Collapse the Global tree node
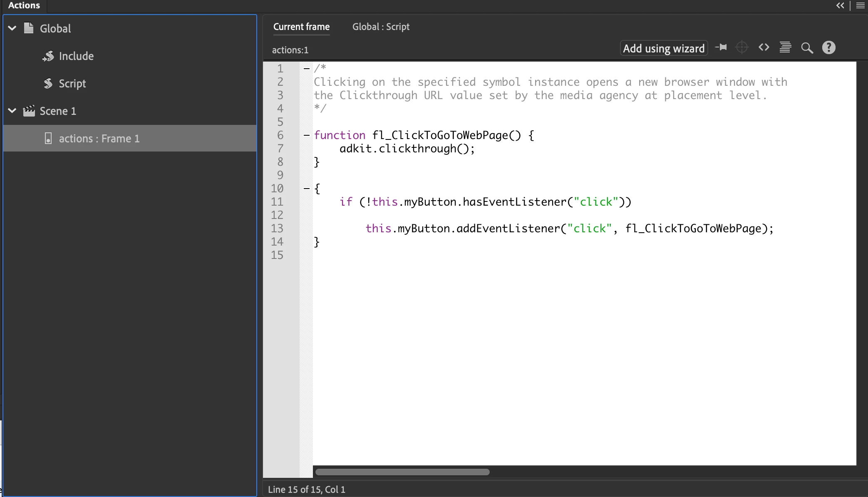 (x=12, y=28)
